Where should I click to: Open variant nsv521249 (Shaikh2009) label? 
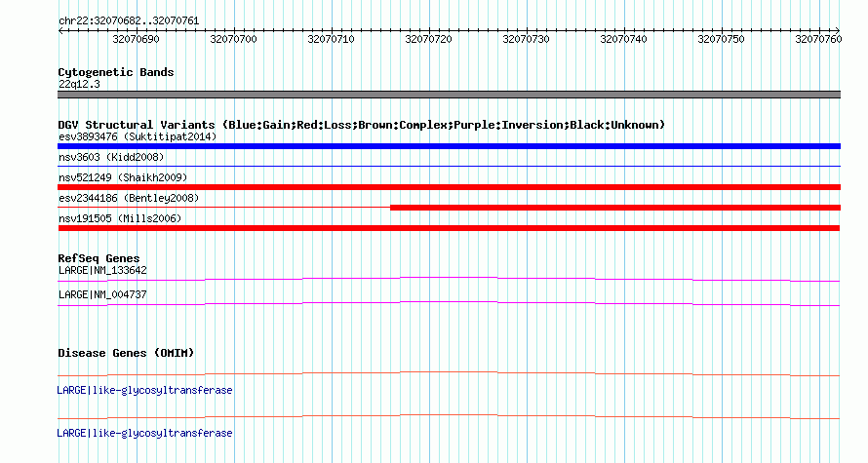tap(123, 177)
